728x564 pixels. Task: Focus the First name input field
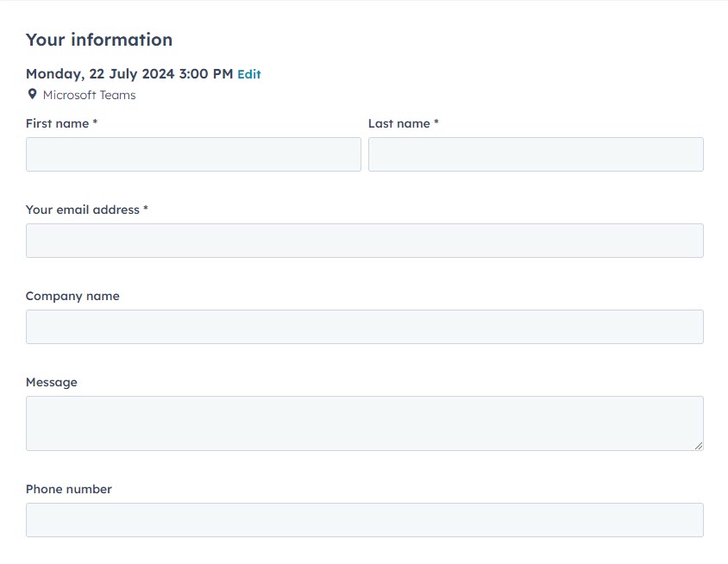click(x=193, y=154)
